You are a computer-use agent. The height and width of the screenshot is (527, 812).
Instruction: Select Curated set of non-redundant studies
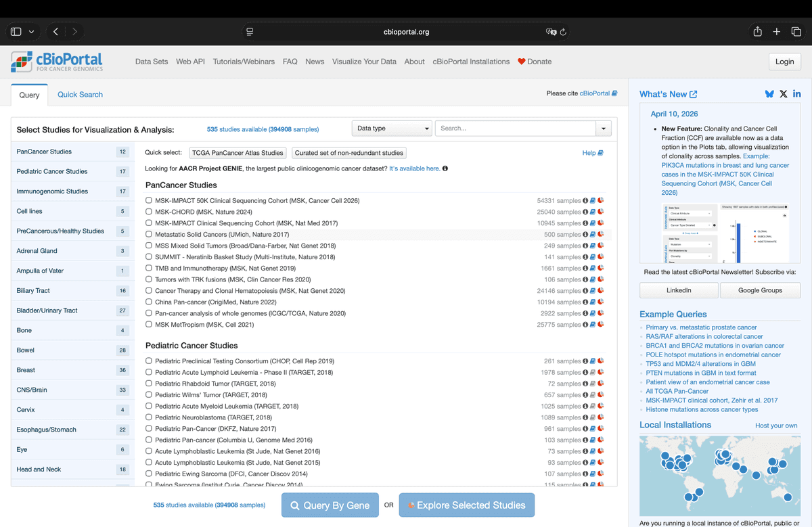[348, 153]
